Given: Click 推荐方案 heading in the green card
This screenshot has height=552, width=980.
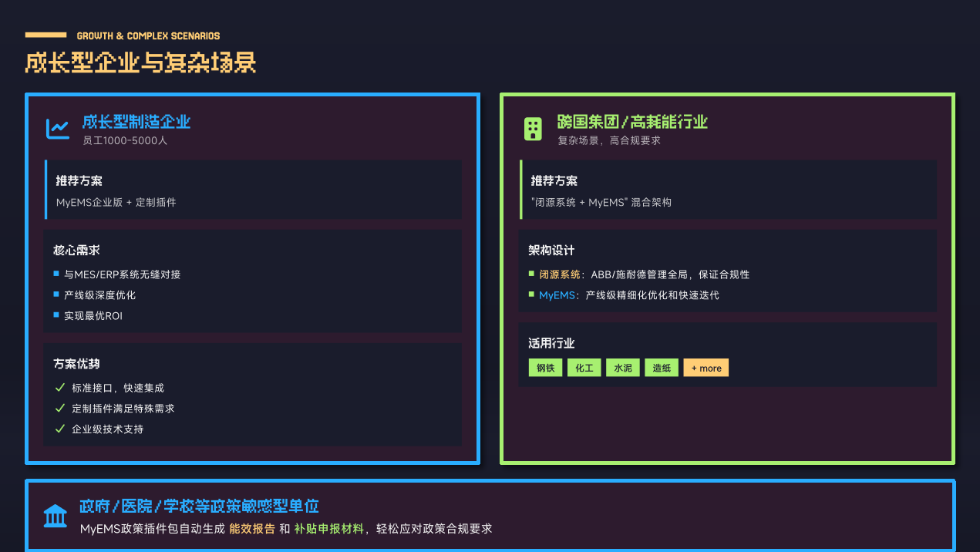Looking at the screenshot, I should pyautogui.click(x=554, y=180).
